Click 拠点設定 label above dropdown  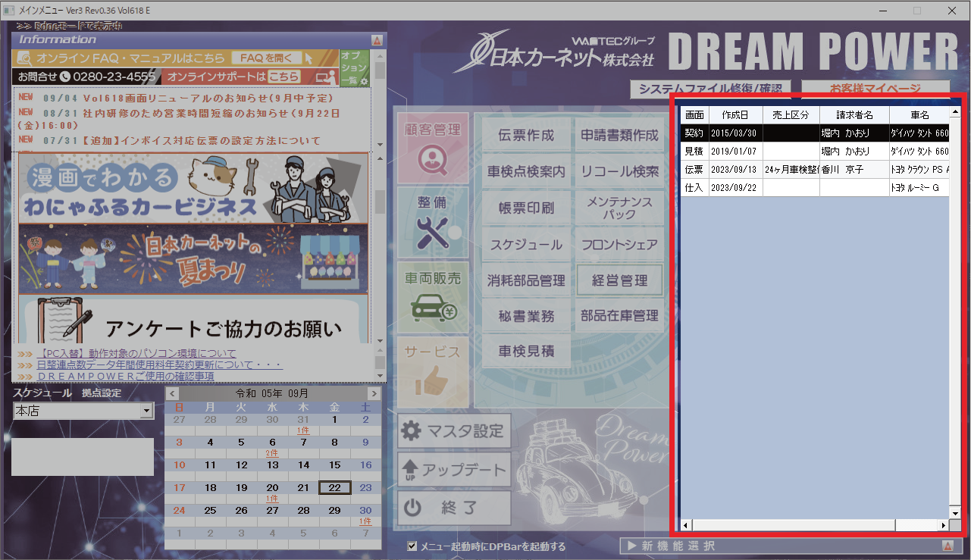point(102,393)
